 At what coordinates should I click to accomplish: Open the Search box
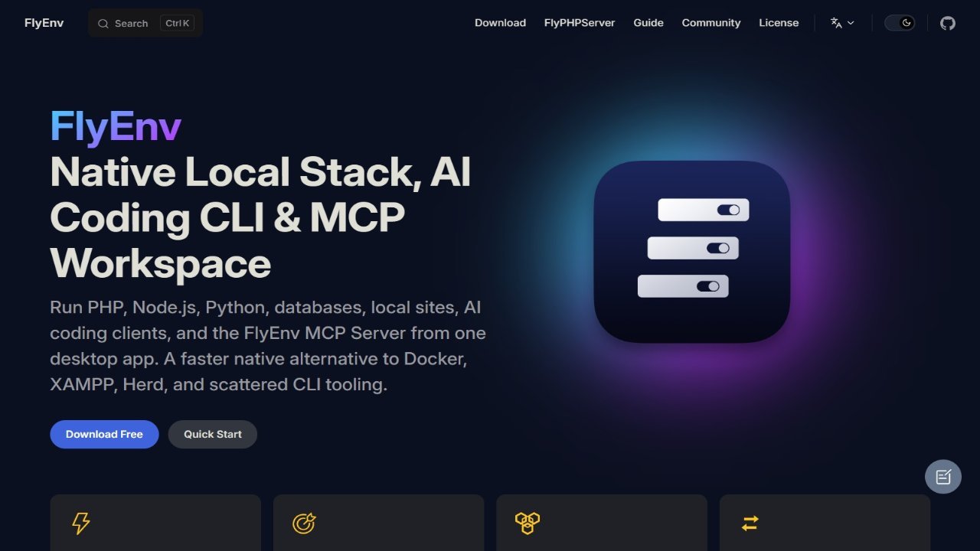(145, 23)
